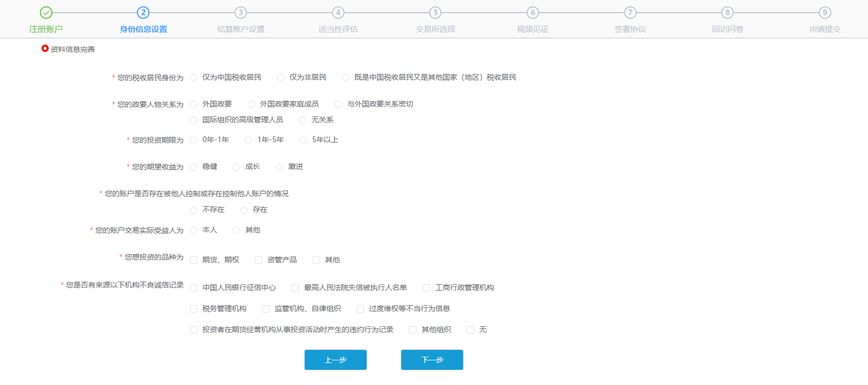Open the 申请提交 step label
Viewport: 868px width, 385px height.
coord(825,29)
